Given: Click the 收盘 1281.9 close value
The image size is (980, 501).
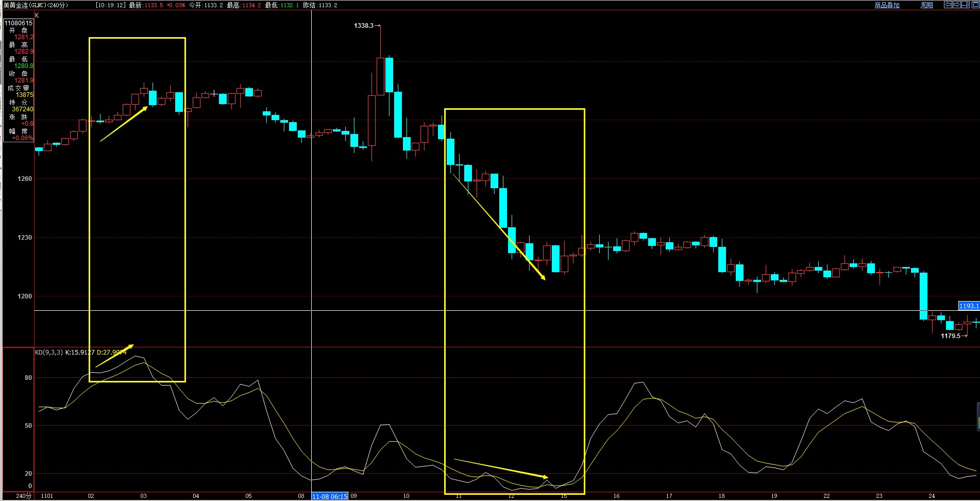Looking at the screenshot, I should pos(24,80).
